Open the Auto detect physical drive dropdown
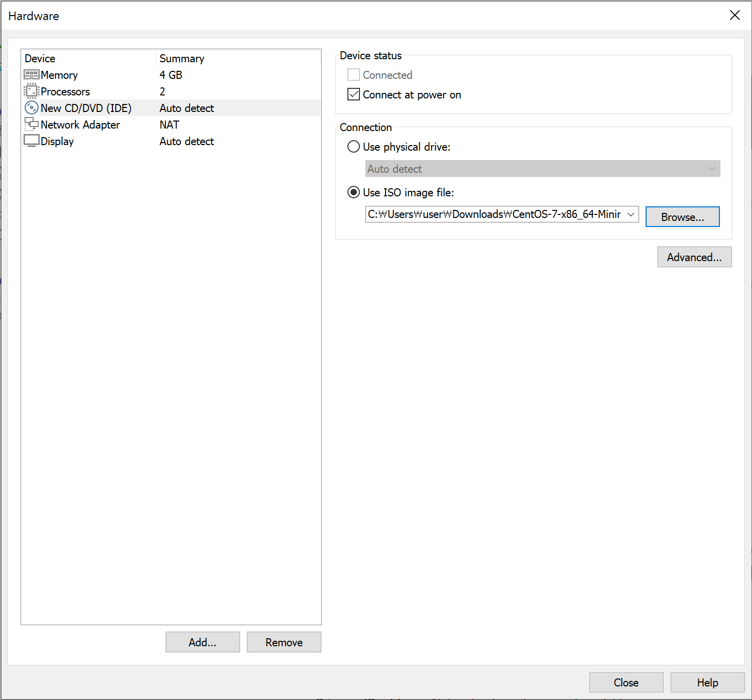Screen dimensions: 752x700 click(x=543, y=169)
